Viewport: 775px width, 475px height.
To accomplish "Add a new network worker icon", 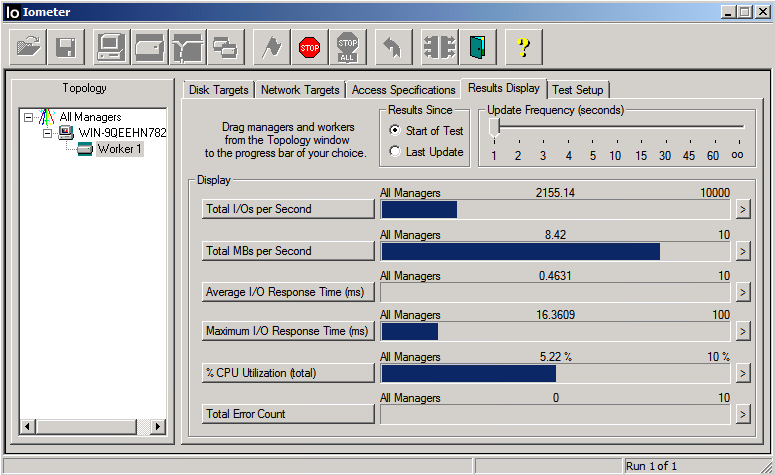I will pyautogui.click(x=187, y=47).
